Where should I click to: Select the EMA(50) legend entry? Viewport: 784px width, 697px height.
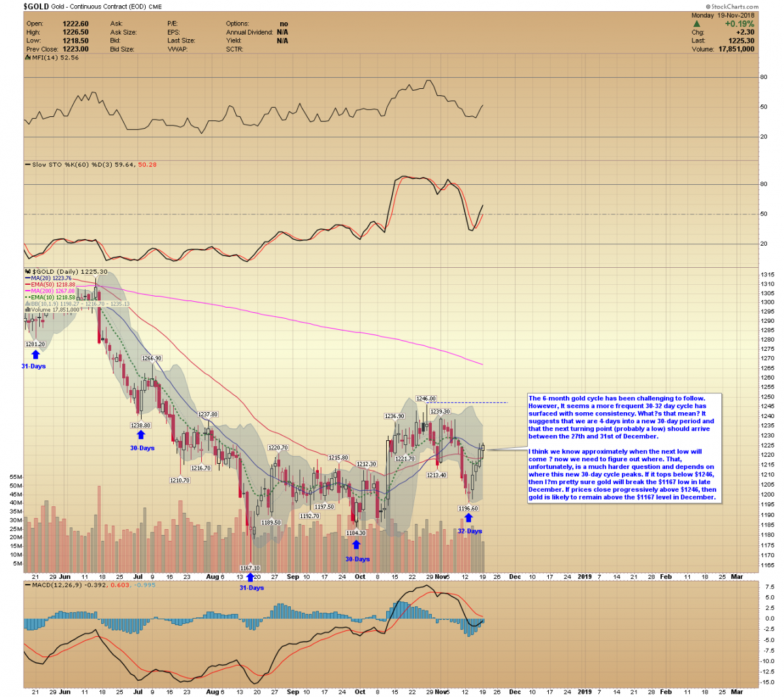pos(51,285)
